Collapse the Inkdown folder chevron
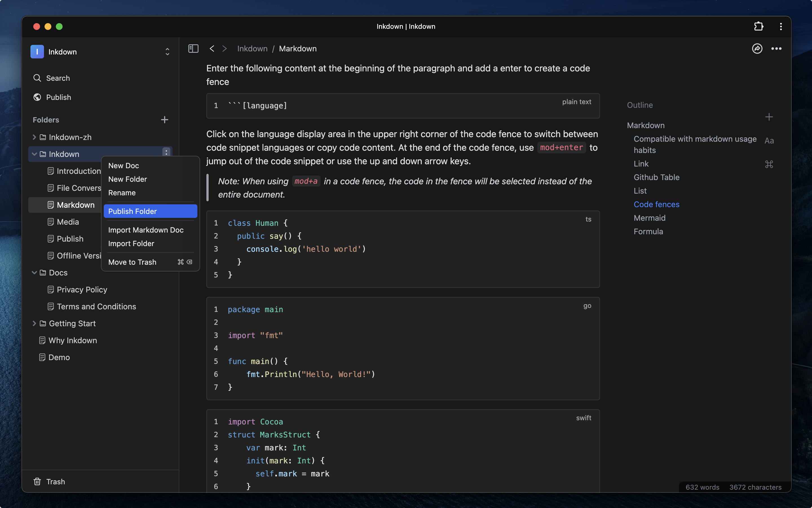 coord(34,154)
